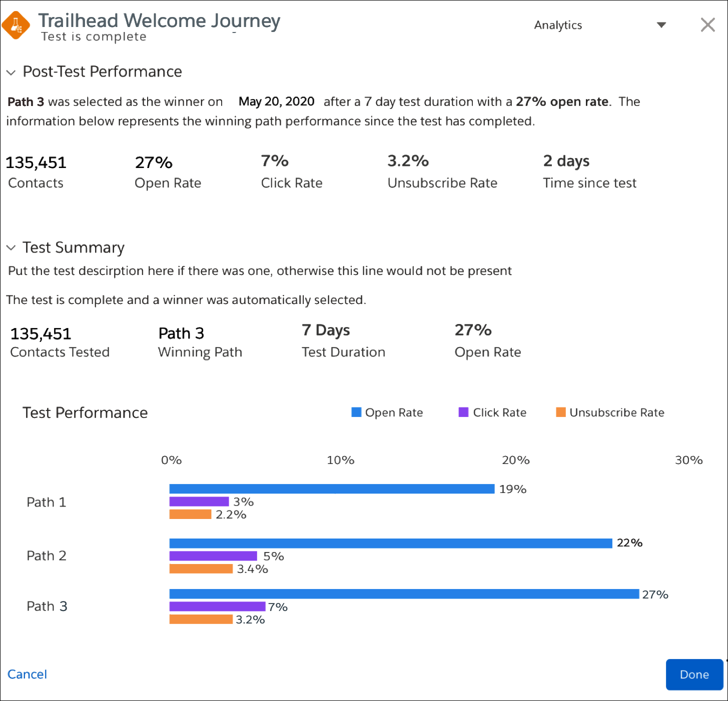Collapse the Test Summary section
728x701 pixels.
pyautogui.click(x=11, y=248)
